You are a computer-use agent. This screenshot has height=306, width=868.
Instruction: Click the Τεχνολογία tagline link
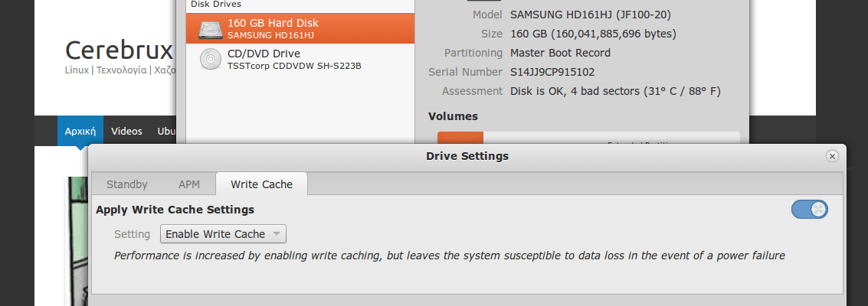(x=121, y=70)
